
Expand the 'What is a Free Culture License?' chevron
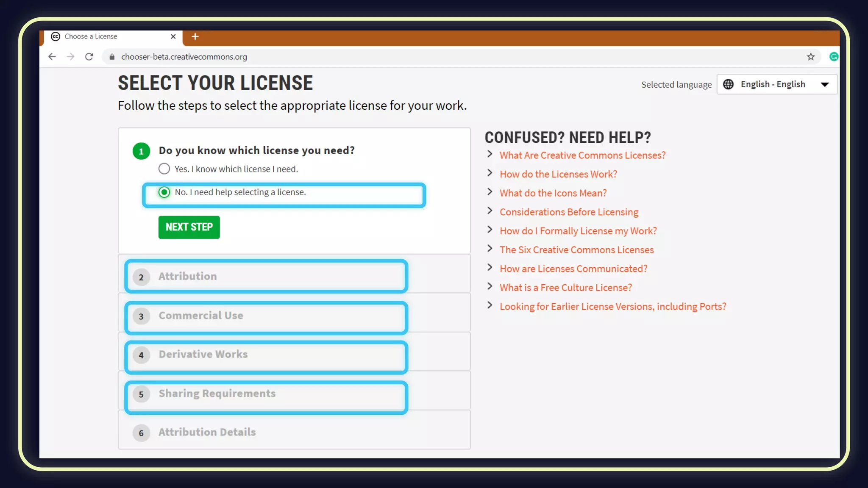[x=490, y=286]
